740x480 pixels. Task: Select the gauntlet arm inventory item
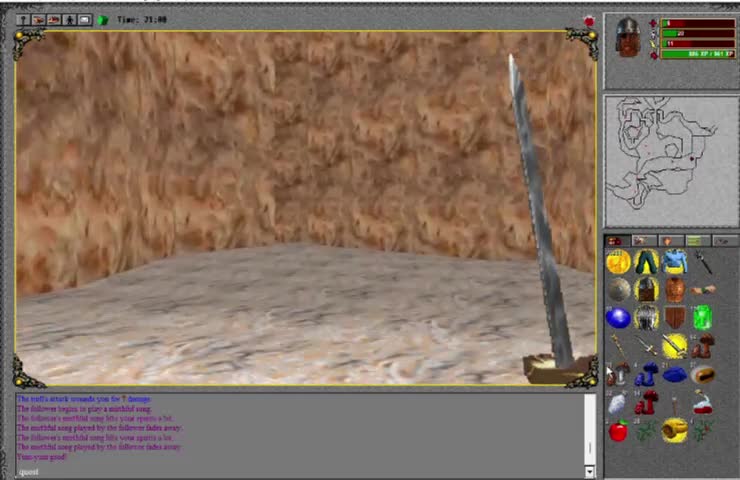pyautogui.click(x=703, y=289)
